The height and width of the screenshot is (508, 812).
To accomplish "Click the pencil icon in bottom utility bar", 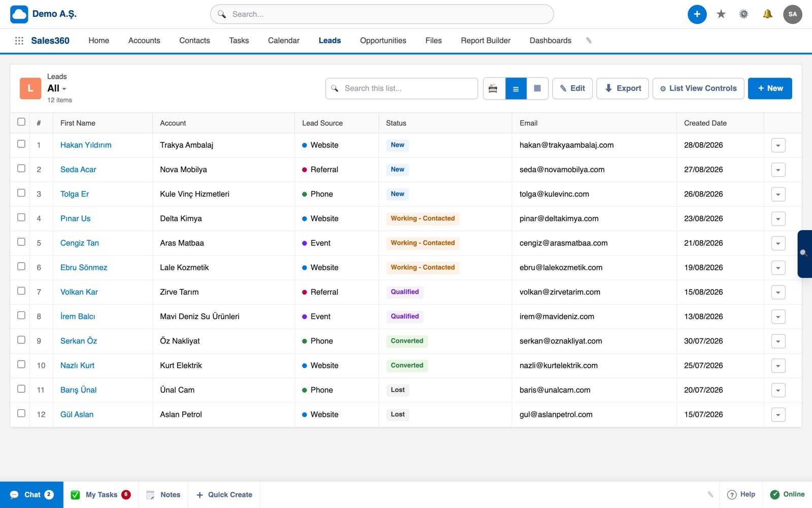I will [x=710, y=494].
